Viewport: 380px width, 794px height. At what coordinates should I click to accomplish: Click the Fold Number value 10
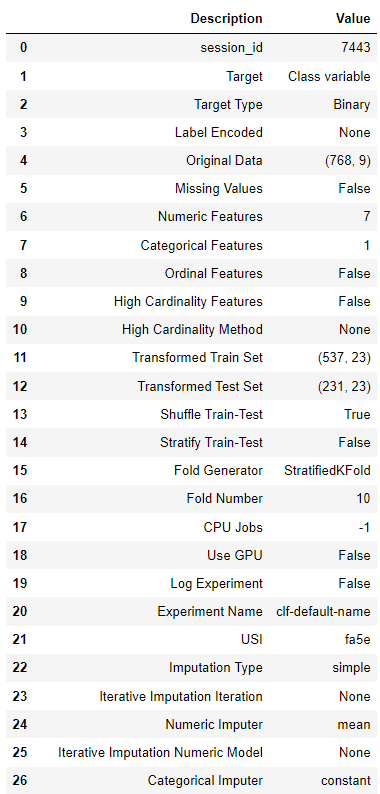[363, 499]
